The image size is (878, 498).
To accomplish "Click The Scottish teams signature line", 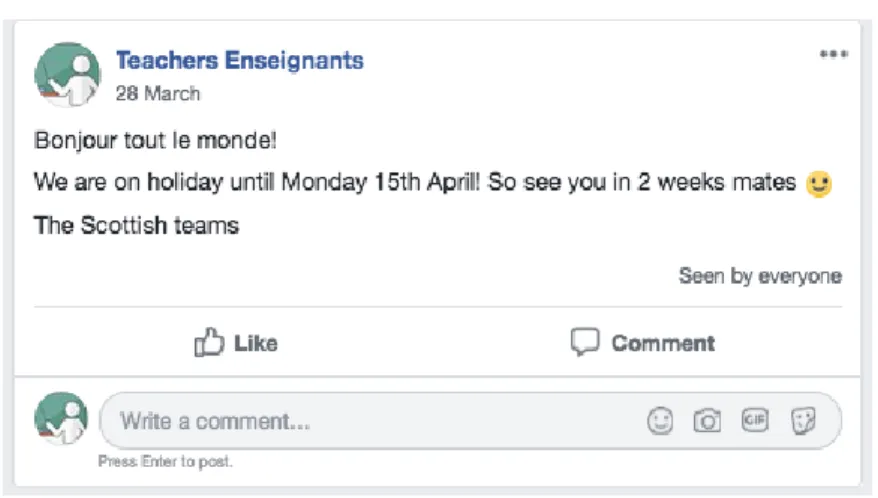I will 137,226.
